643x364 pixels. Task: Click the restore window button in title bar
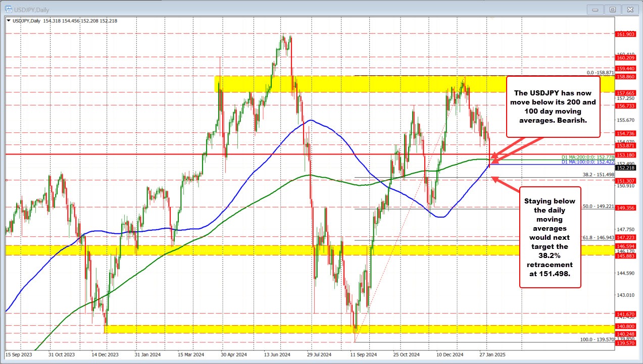(x=613, y=9)
